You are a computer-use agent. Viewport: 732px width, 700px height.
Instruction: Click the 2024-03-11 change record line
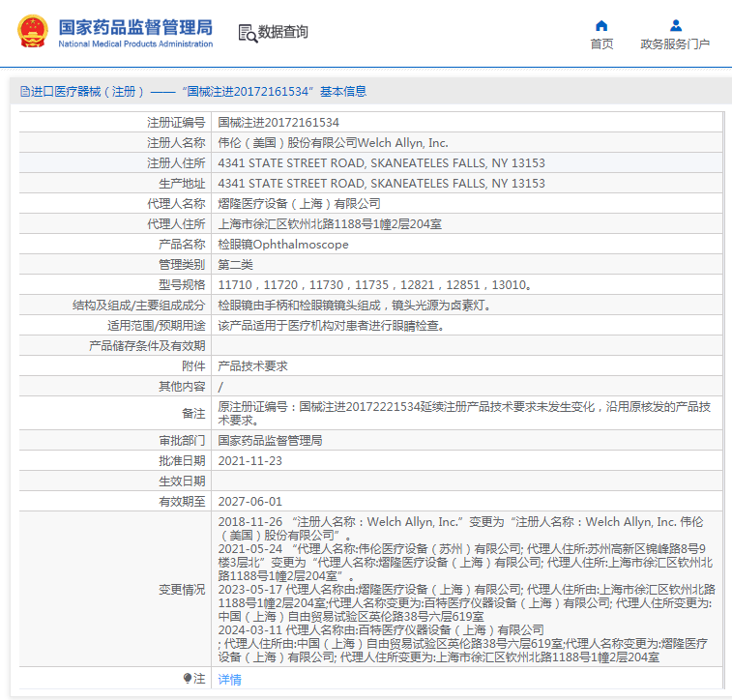(463, 644)
